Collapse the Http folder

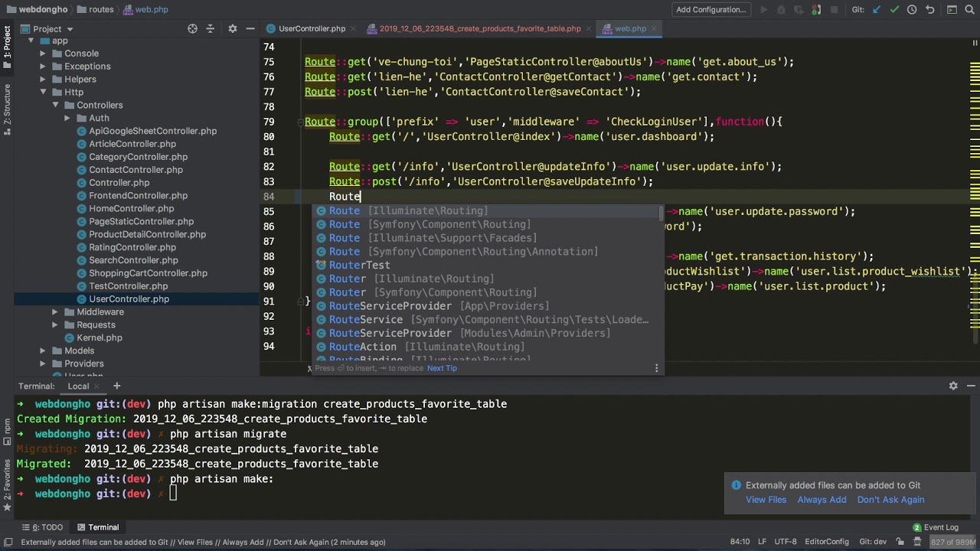click(43, 93)
